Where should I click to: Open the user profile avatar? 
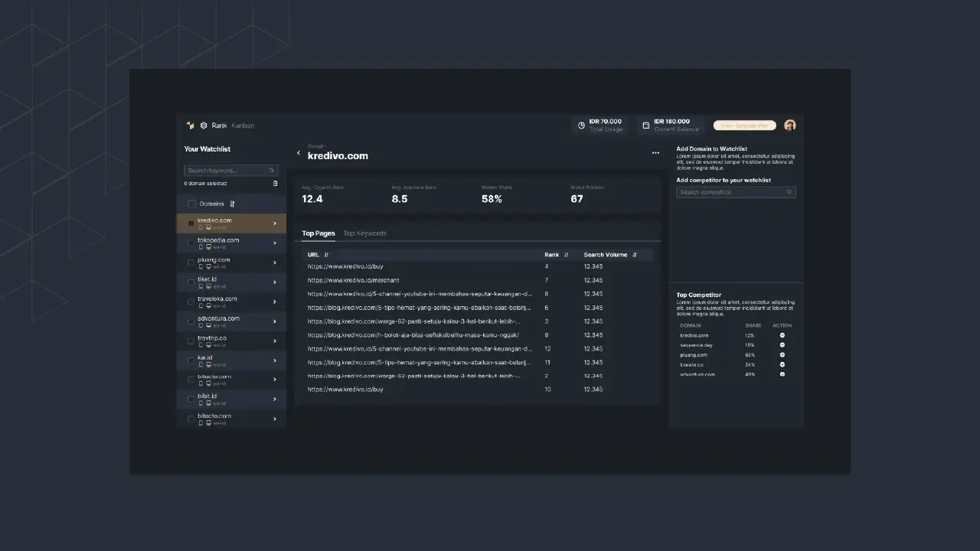pyautogui.click(x=789, y=126)
